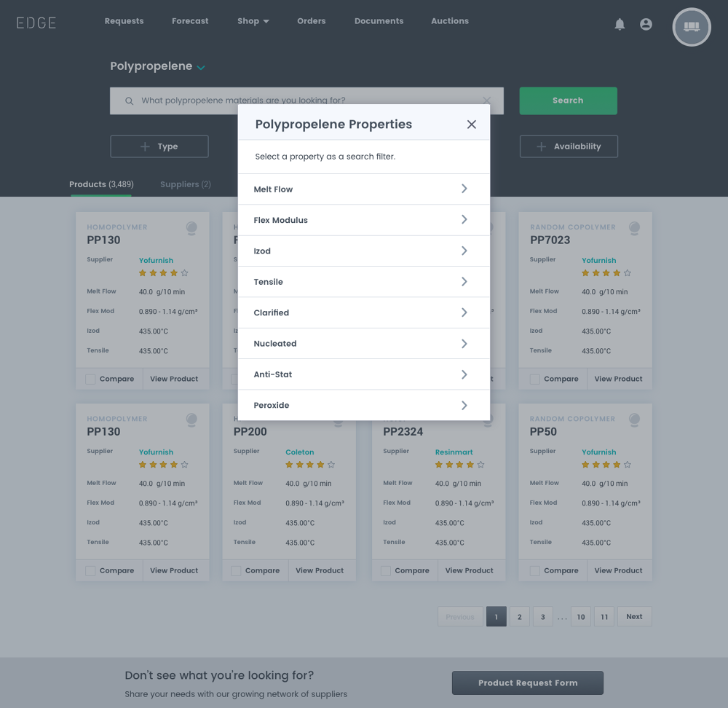Expand the Shop menu dropdown
728x708 pixels.
(x=253, y=21)
